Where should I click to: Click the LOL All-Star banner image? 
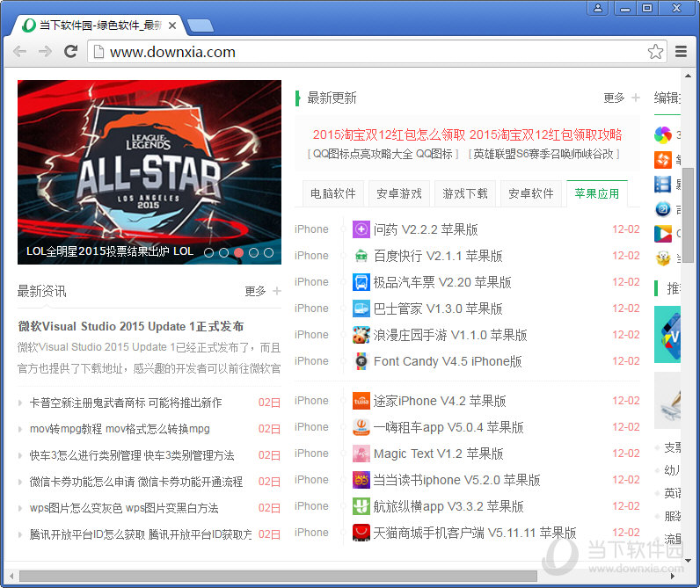point(149,171)
